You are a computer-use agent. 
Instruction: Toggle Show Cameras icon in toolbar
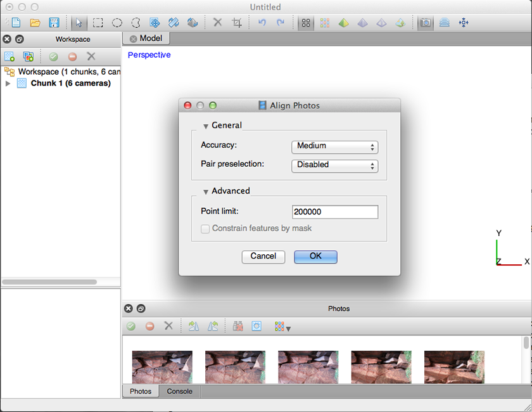pyautogui.click(x=426, y=23)
